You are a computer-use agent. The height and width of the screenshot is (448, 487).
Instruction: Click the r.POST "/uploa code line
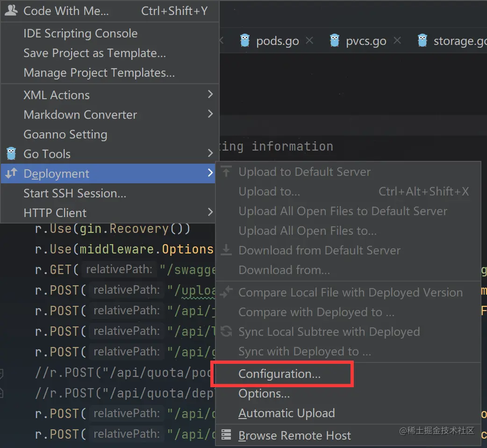click(125, 290)
